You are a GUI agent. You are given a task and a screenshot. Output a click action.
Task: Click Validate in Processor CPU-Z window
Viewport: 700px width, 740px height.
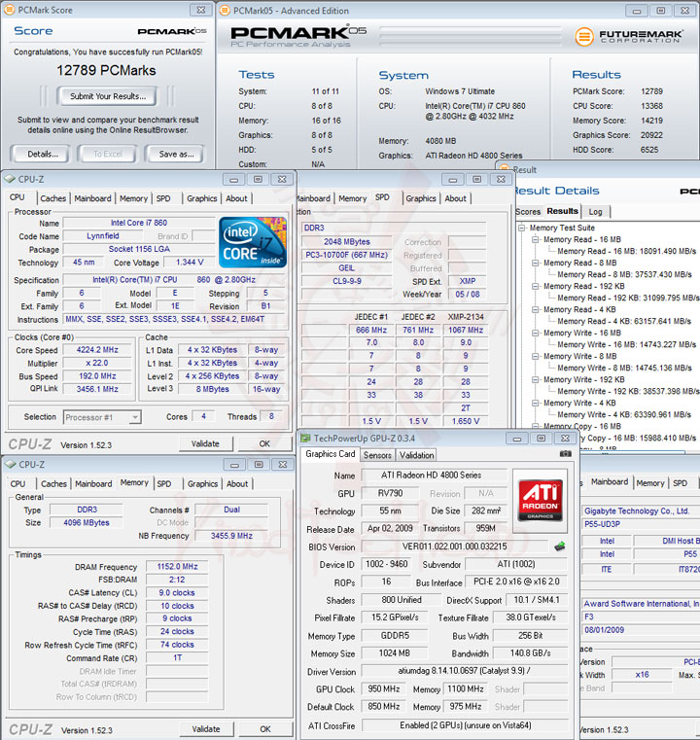(x=205, y=443)
